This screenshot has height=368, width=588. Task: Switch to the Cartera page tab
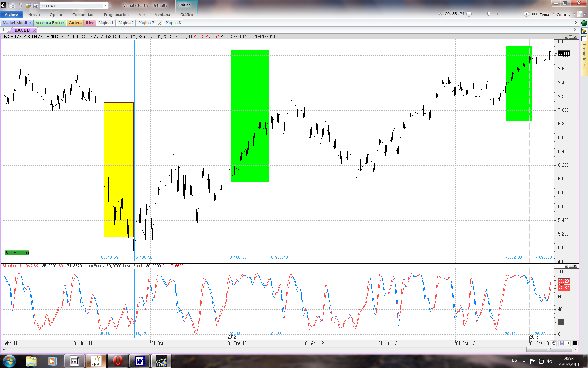(75, 23)
